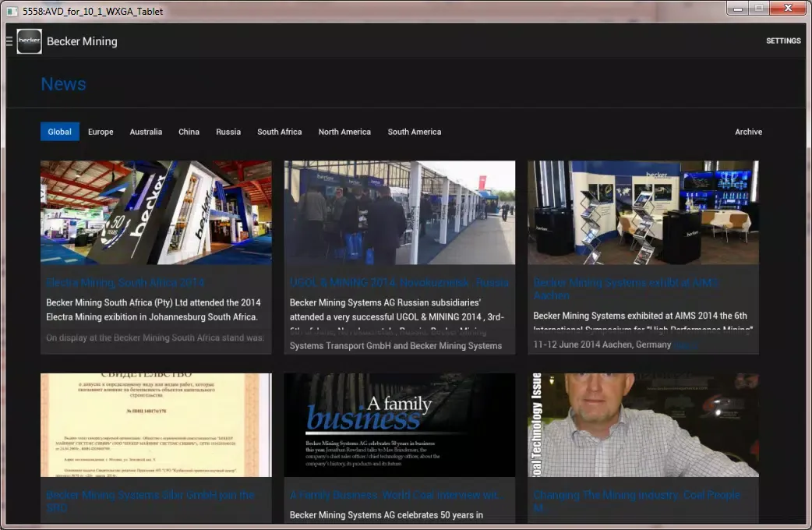Click the Russian certificate document thumbnail

coord(156,425)
